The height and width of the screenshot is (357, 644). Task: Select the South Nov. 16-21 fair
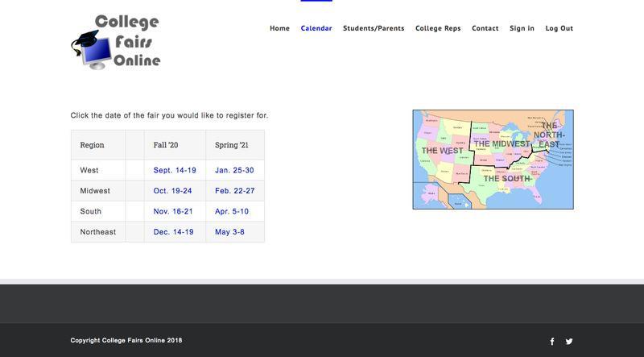[173, 211]
